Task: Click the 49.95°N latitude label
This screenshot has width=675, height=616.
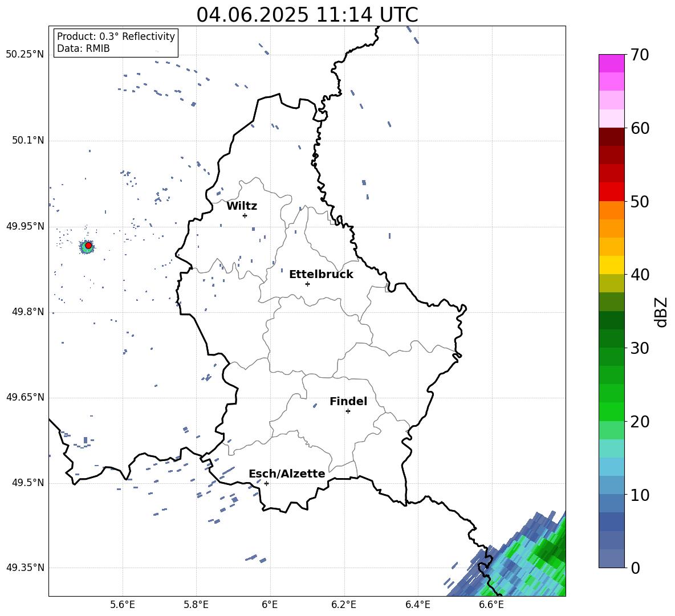Action: pyautogui.click(x=25, y=226)
